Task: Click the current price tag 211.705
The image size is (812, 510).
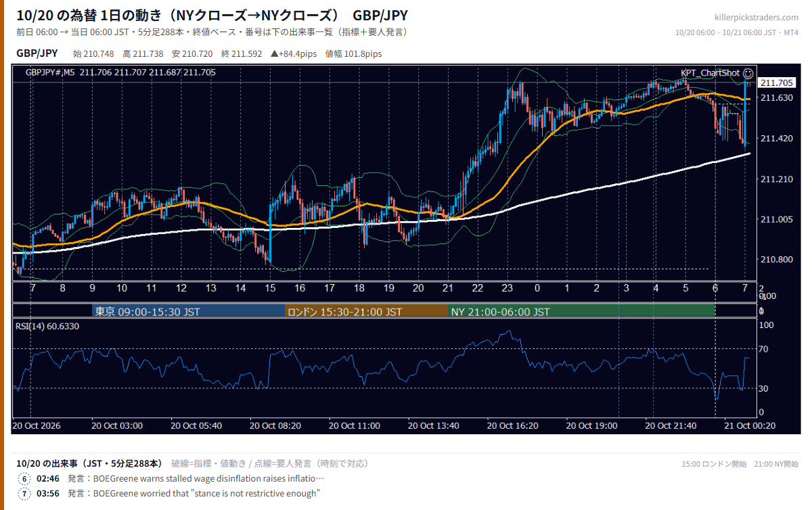Action: 776,83
